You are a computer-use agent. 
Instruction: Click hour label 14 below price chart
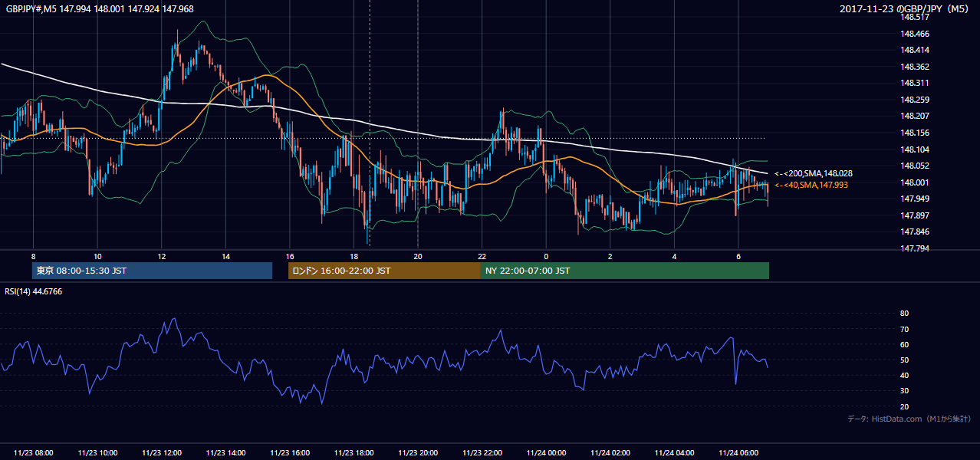225,256
